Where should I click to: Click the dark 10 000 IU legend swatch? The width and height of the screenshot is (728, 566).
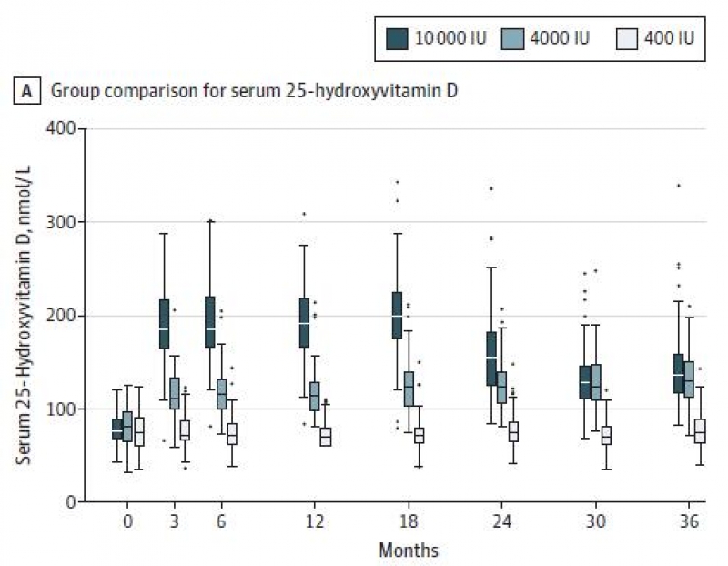pyautogui.click(x=397, y=38)
